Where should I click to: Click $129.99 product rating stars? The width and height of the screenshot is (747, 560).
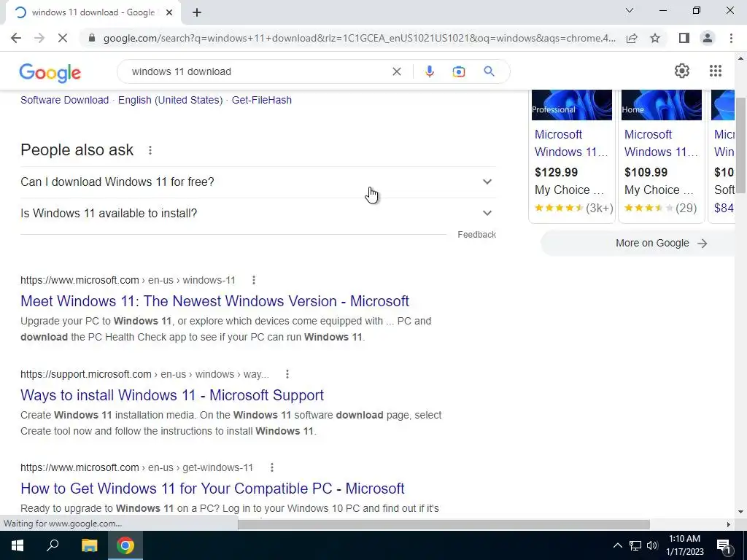[x=559, y=208]
